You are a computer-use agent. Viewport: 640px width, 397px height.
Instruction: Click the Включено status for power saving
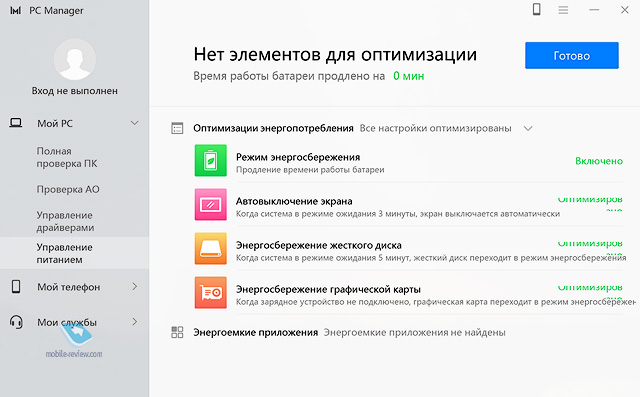point(599,161)
